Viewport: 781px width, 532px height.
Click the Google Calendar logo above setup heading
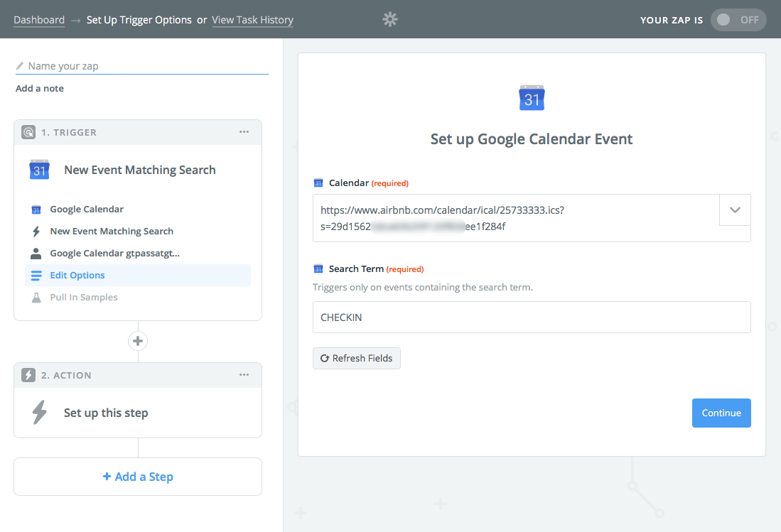point(532,97)
